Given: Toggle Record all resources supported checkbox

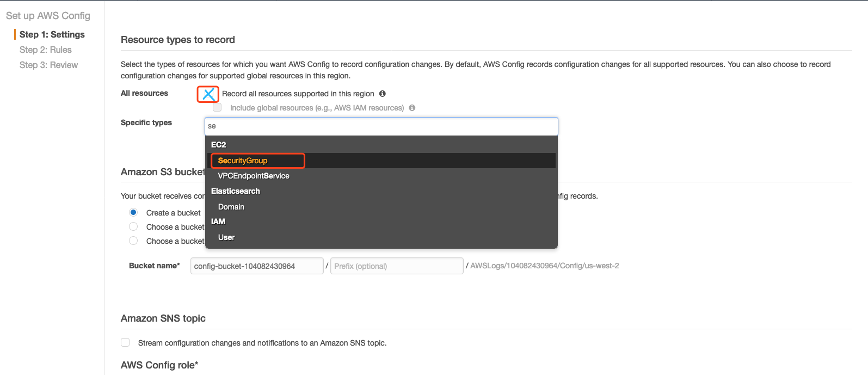Looking at the screenshot, I should point(208,94).
